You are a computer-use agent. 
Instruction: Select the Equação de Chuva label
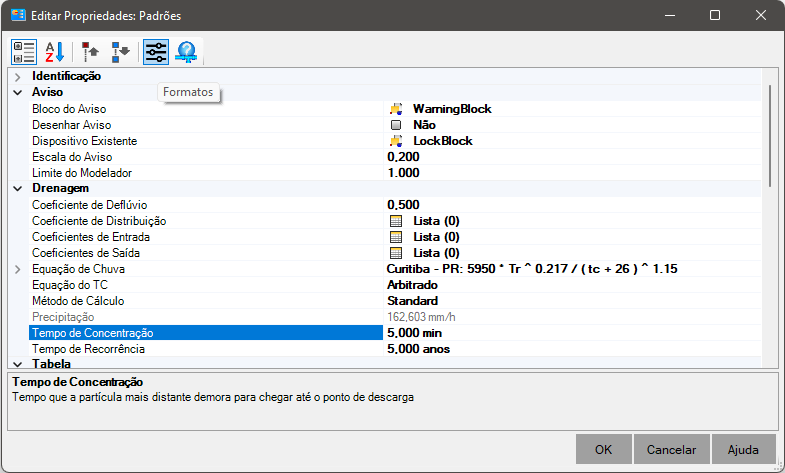(79, 269)
